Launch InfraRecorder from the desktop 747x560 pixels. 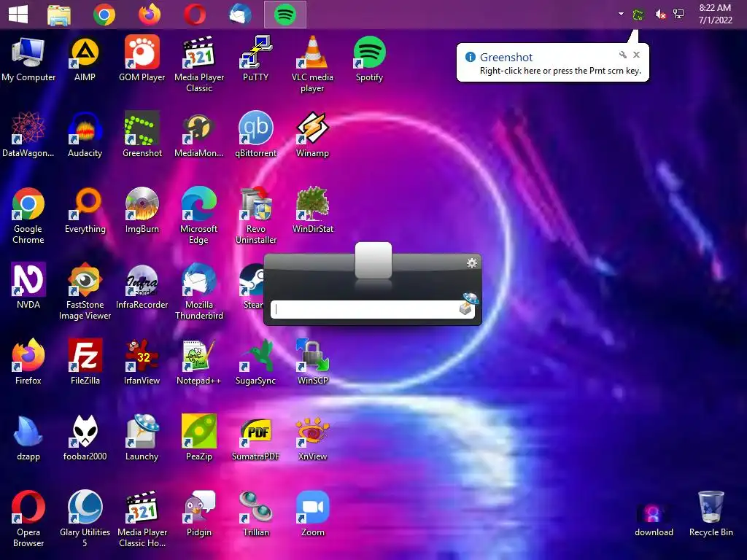(x=142, y=286)
